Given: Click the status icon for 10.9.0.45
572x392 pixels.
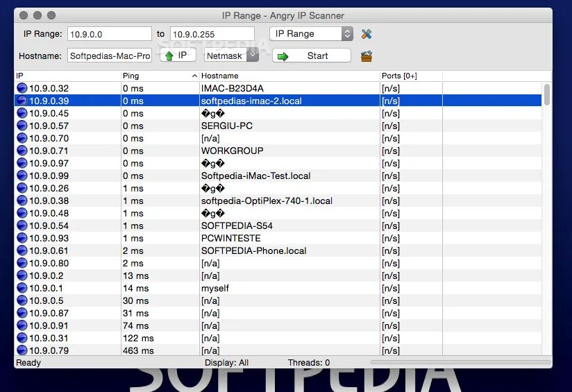Looking at the screenshot, I should [22, 113].
